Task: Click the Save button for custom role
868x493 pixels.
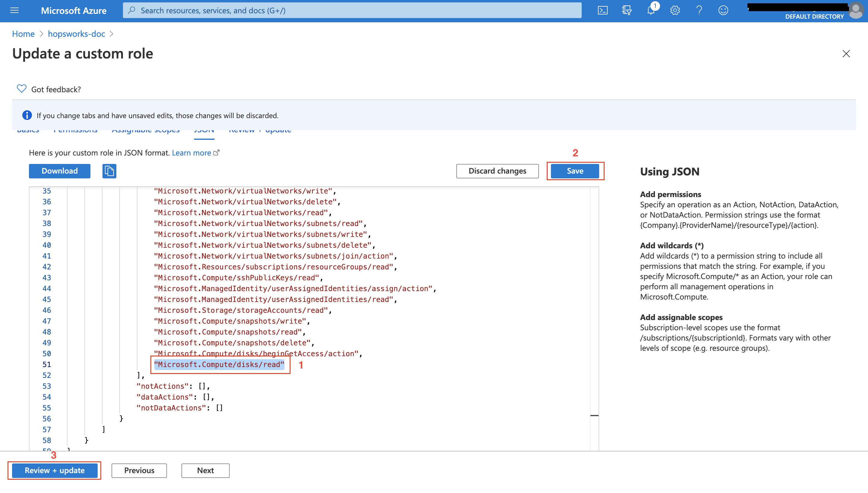Action: coord(575,171)
